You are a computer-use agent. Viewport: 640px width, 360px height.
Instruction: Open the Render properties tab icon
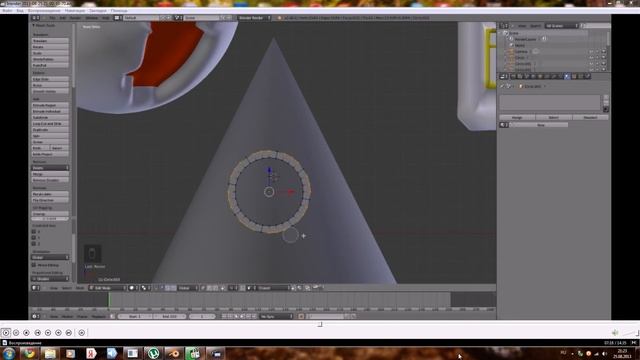(513, 77)
